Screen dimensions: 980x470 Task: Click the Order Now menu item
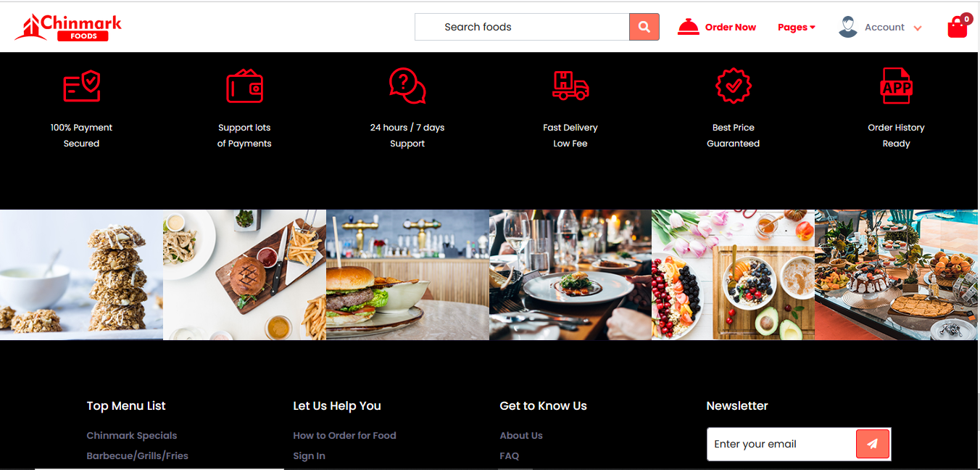pos(717,27)
